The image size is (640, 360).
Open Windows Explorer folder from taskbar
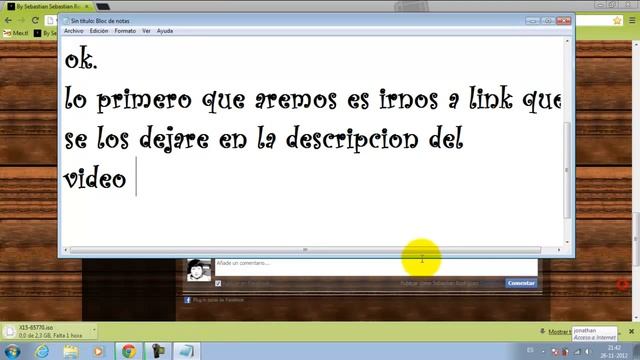(71, 351)
